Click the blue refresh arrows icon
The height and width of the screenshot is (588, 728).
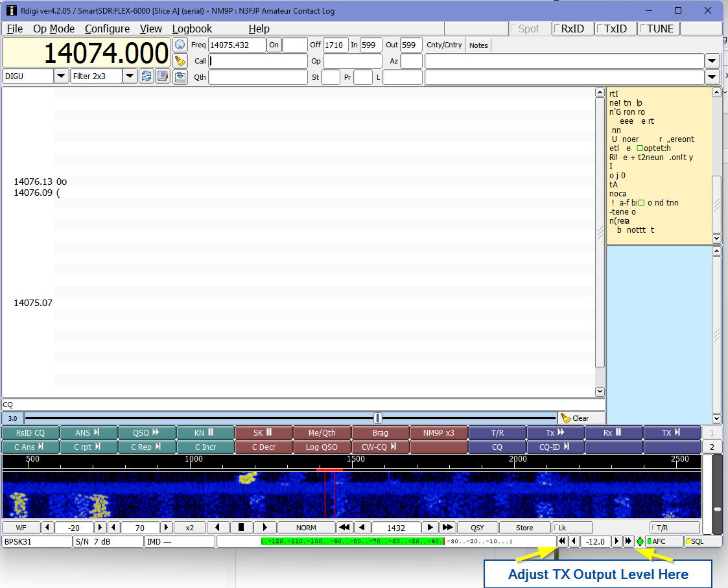pos(147,76)
